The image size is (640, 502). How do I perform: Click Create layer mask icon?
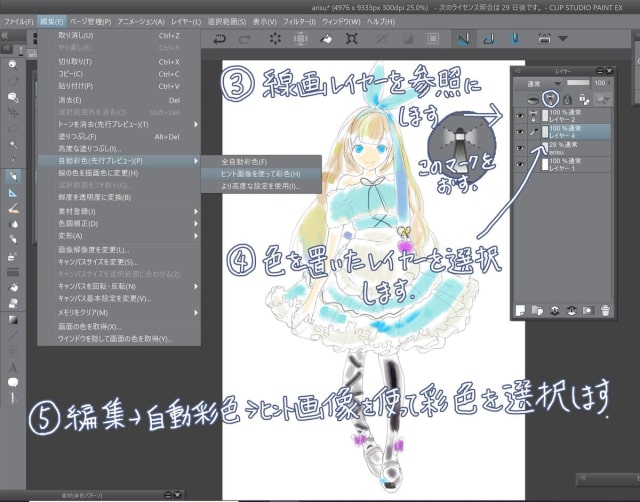[x=588, y=311]
